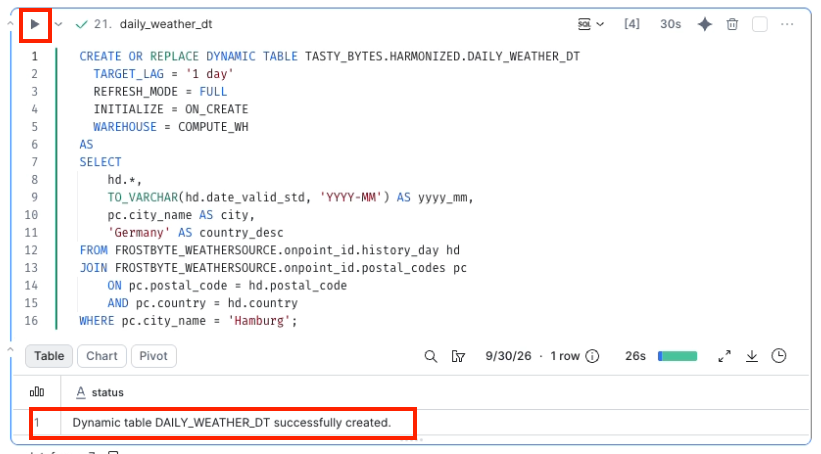Click the FROM history_day hd line
The height and width of the screenshot is (454, 821).
pyautogui.click(x=270, y=250)
